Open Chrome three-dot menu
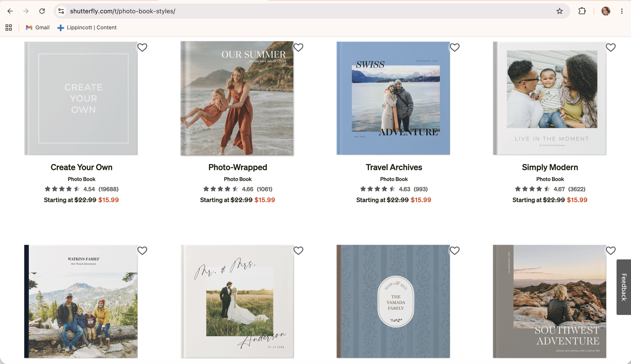The width and height of the screenshot is (631, 364). [x=622, y=11]
